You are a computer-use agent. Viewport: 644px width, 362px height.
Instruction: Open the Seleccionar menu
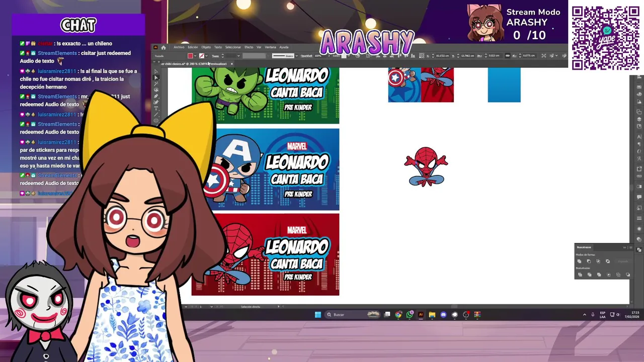tap(233, 47)
